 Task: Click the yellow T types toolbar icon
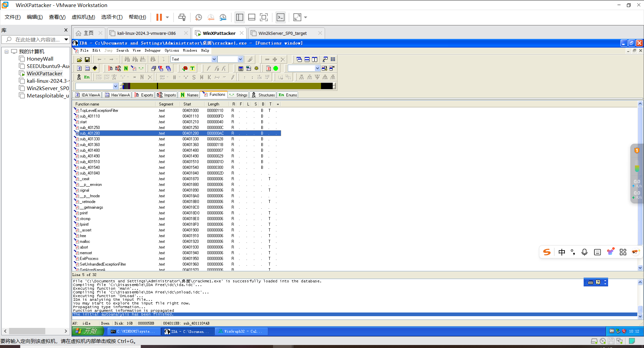(x=192, y=68)
